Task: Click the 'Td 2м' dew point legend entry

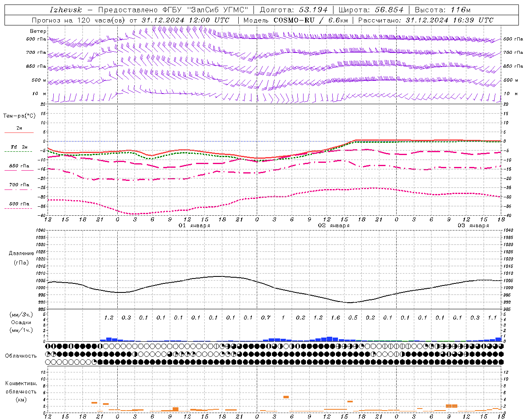Action: pos(19,147)
